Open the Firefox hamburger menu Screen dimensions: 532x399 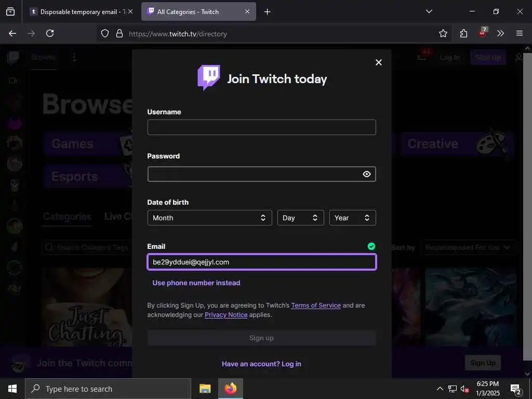tap(520, 33)
